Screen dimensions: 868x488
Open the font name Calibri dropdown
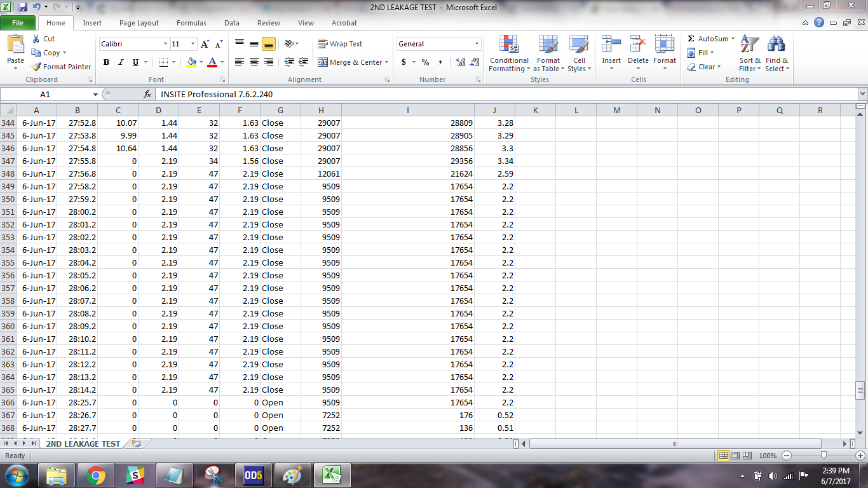tap(165, 44)
